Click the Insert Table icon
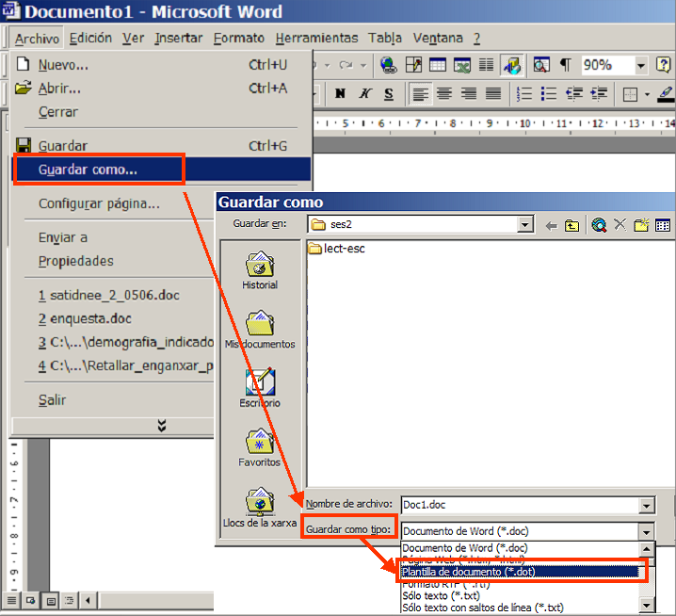The height and width of the screenshot is (616, 676). tap(438, 65)
